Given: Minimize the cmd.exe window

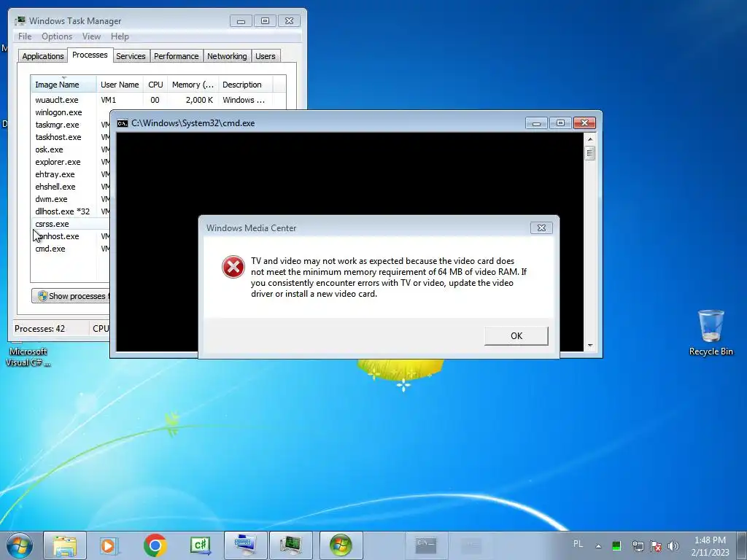Looking at the screenshot, I should pyautogui.click(x=536, y=123).
